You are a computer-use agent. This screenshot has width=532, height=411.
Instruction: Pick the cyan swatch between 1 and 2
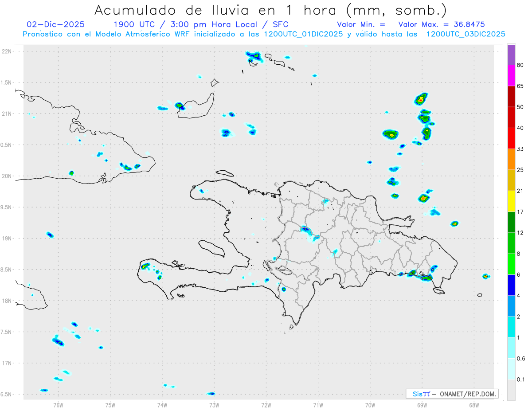(x=511, y=327)
